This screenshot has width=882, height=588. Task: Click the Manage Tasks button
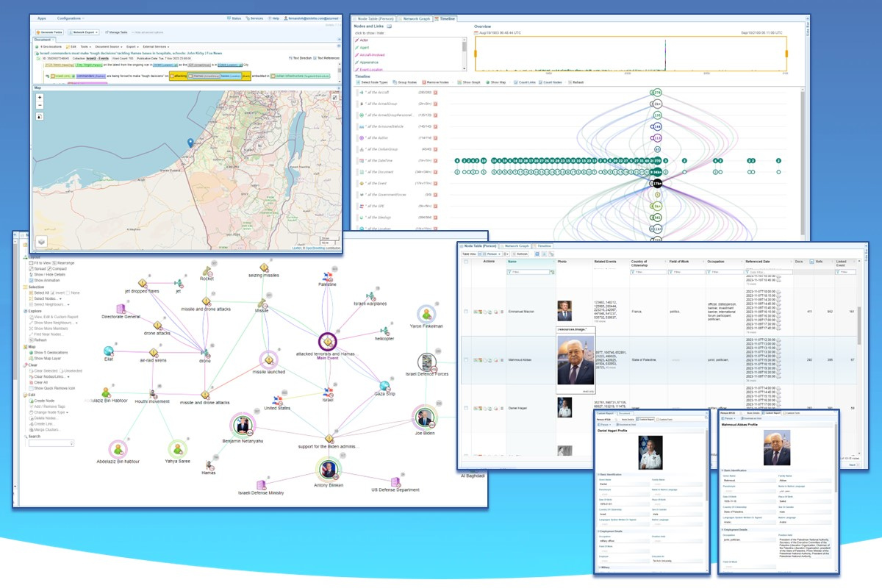116,32
